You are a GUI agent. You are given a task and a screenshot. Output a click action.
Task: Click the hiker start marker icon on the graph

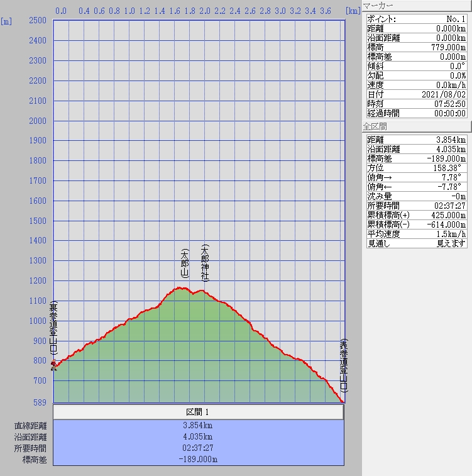coord(54,365)
